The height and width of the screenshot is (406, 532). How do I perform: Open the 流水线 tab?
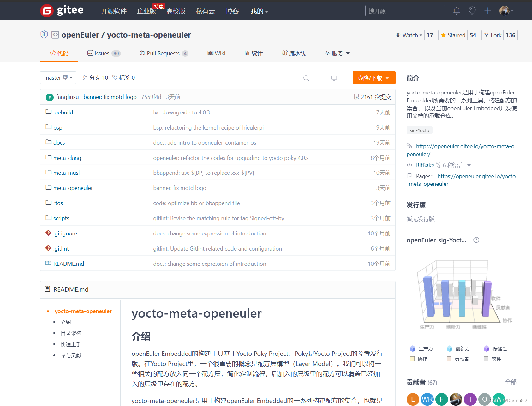(294, 53)
